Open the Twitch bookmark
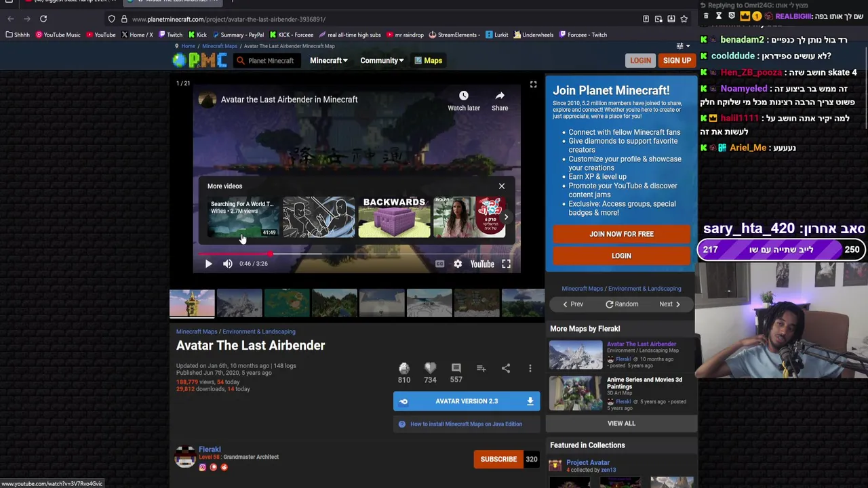The height and width of the screenshot is (488, 868). point(170,35)
